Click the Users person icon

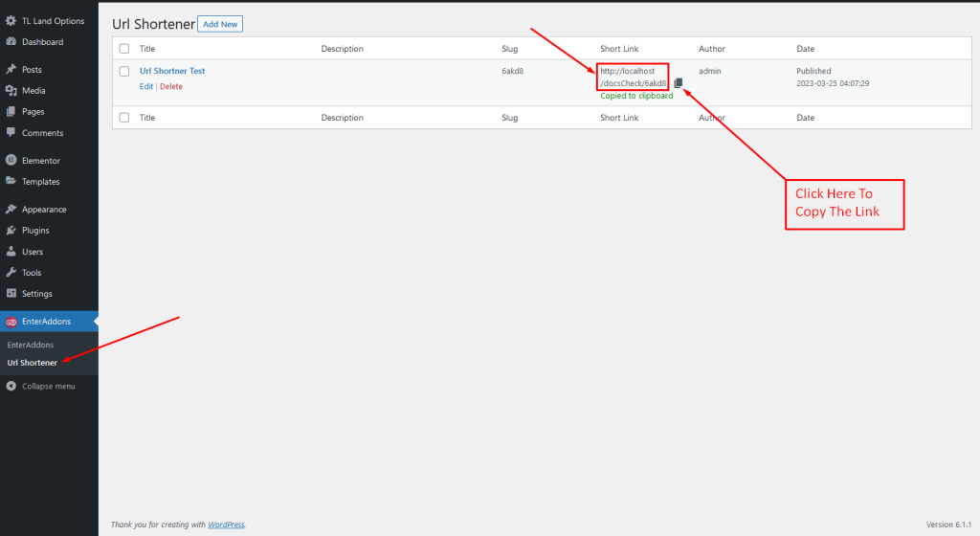pyautogui.click(x=11, y=251)
